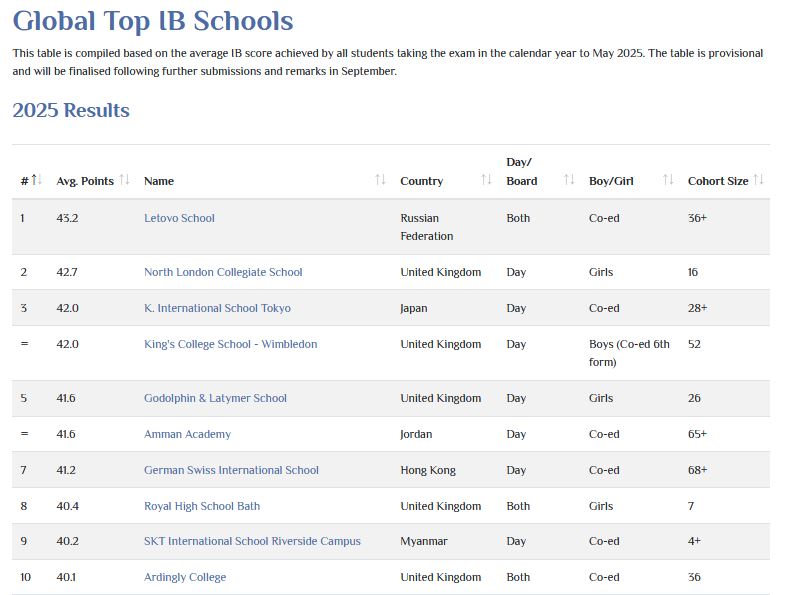Click the Avg. Points column header
The height and width of the screenshot is (595, 788).
click(85, 181)
